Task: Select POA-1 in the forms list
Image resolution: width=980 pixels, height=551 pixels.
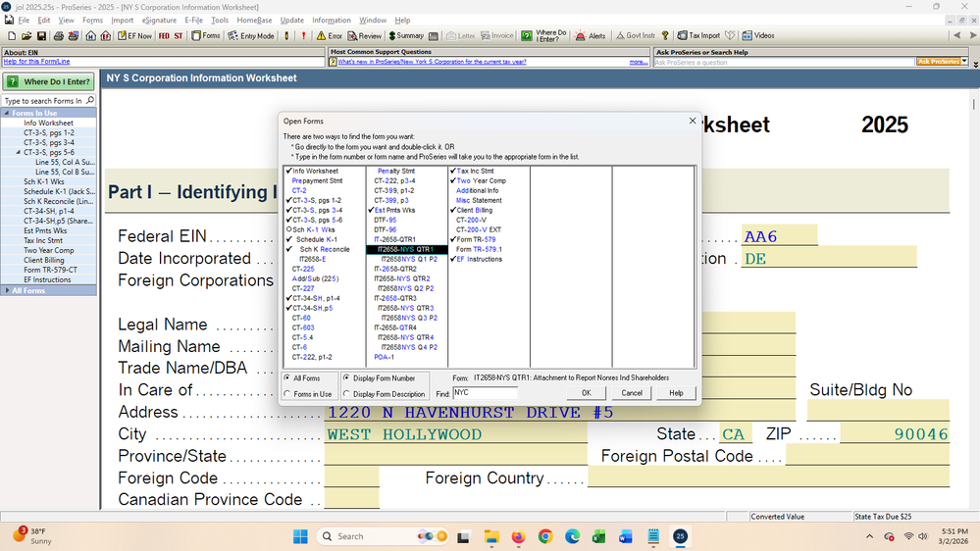Action: pos(384,357)
